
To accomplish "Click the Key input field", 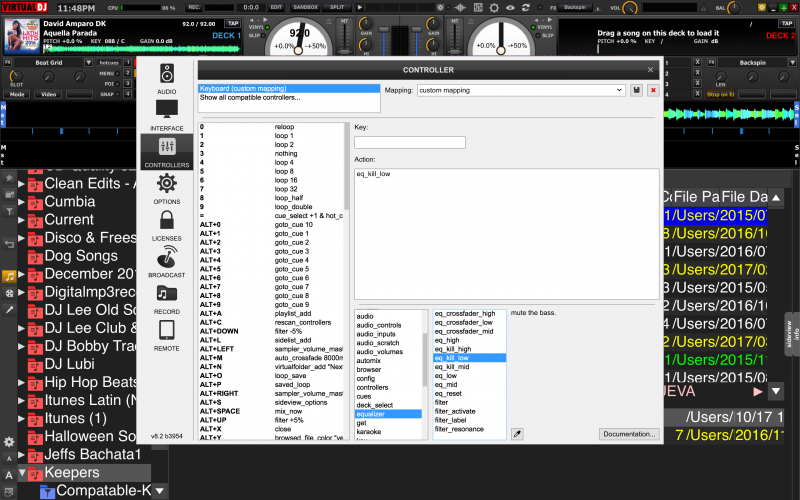I will (410, 142).
